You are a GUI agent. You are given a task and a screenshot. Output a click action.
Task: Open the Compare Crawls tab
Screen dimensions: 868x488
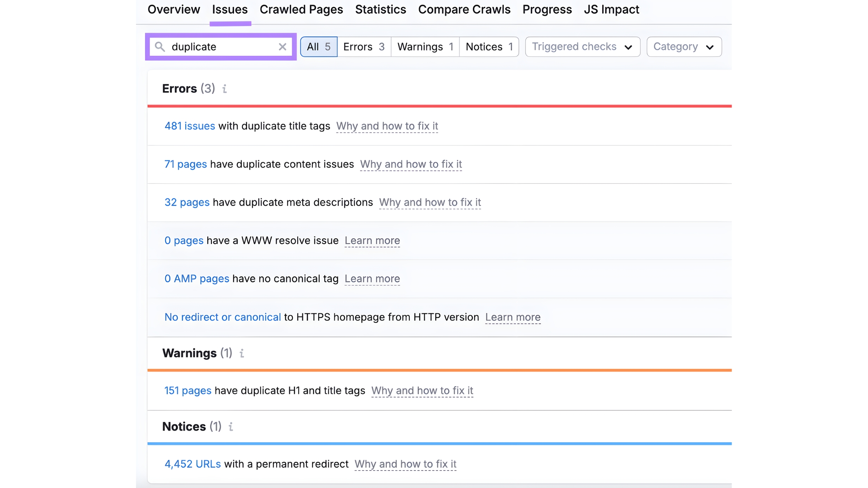pyautogui.click(x=464, y=9)
